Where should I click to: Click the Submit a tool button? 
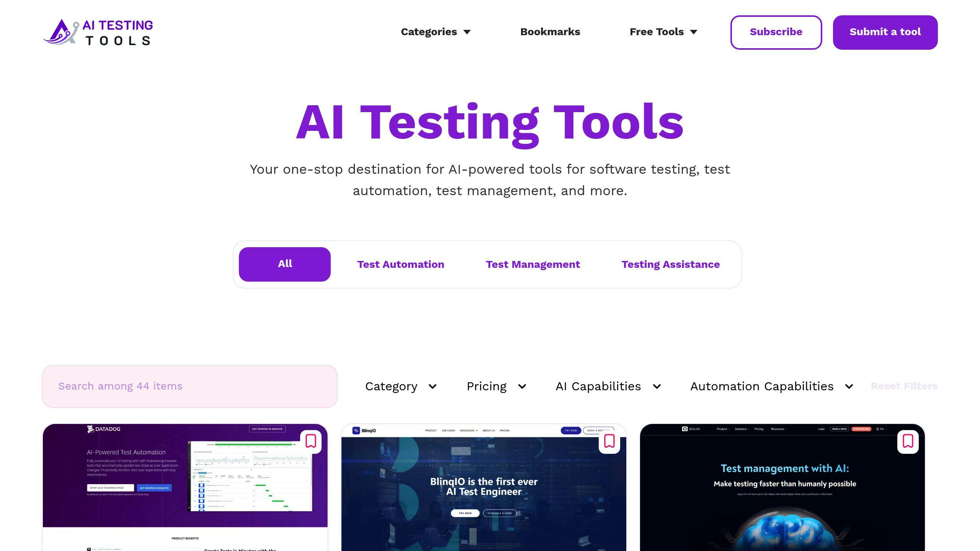pyautogui.click(x=885, y=32)
